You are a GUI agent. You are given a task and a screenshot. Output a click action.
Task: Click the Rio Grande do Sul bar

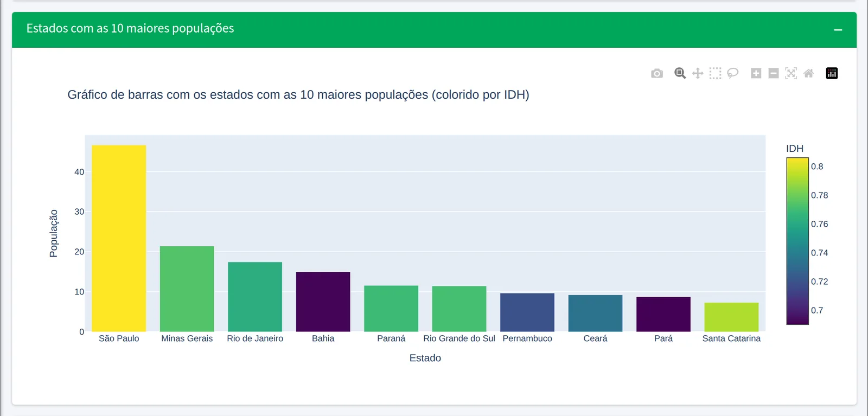(459, 309)
